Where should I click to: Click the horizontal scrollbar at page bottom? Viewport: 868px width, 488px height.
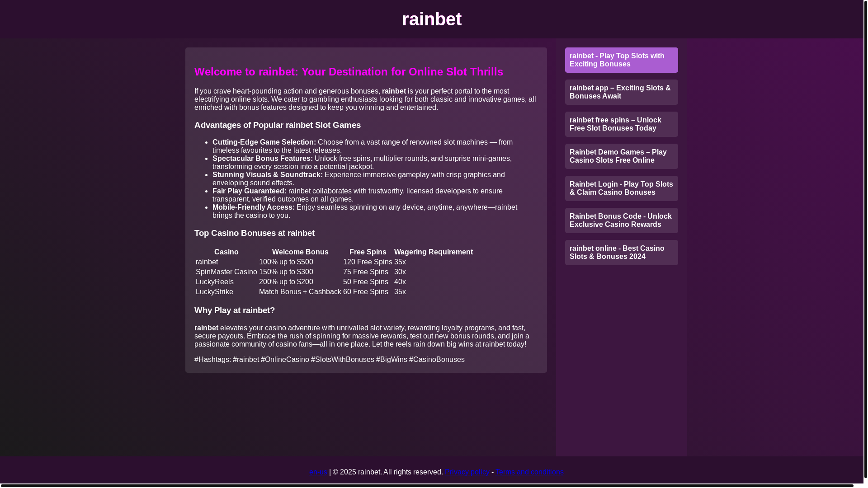pos(427,486)
